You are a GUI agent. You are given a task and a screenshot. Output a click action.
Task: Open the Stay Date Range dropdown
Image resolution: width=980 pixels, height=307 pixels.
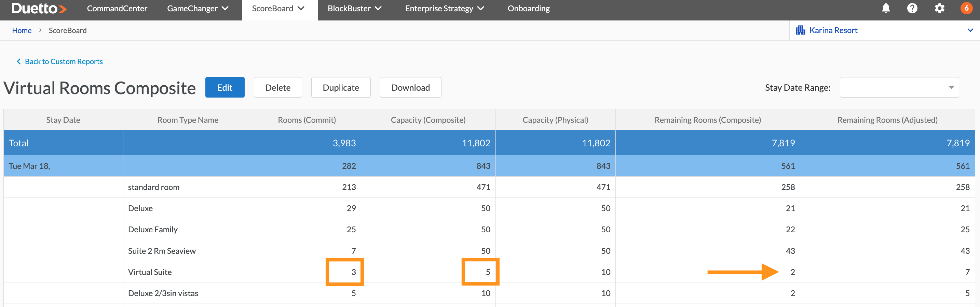click(899, 87)
